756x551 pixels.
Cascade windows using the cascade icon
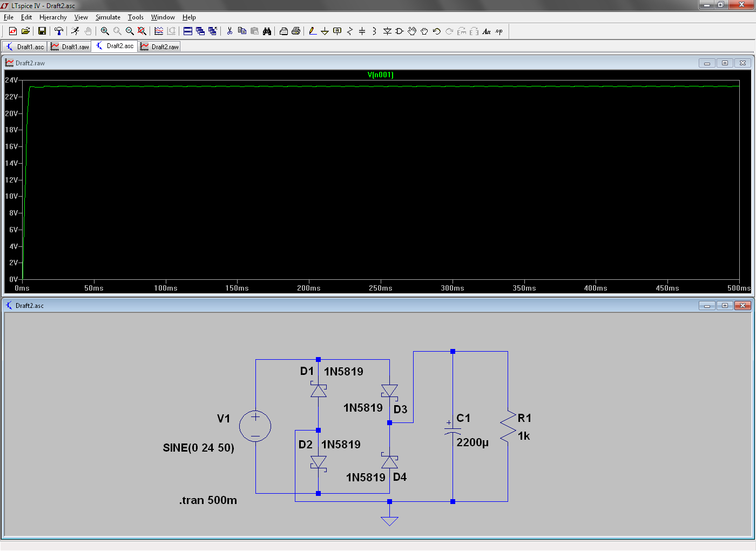pos(200,31)
